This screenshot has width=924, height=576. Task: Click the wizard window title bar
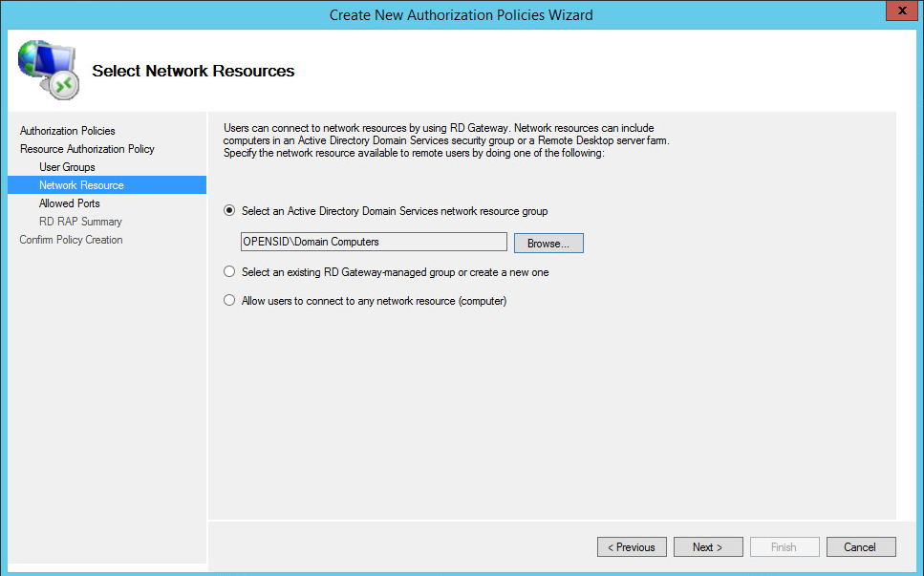point(461,14)
